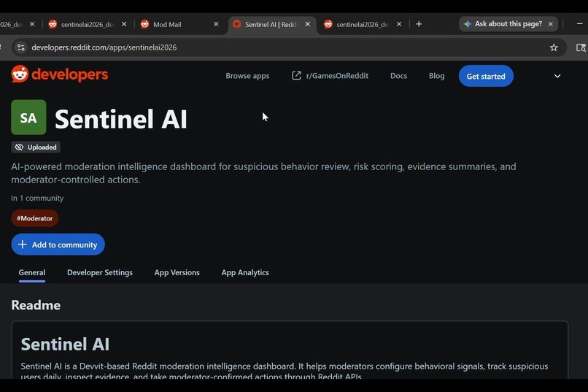Click the AI-powered moderation description text
The height and width of the screenshot is (392, 588).
coord(263,173)
